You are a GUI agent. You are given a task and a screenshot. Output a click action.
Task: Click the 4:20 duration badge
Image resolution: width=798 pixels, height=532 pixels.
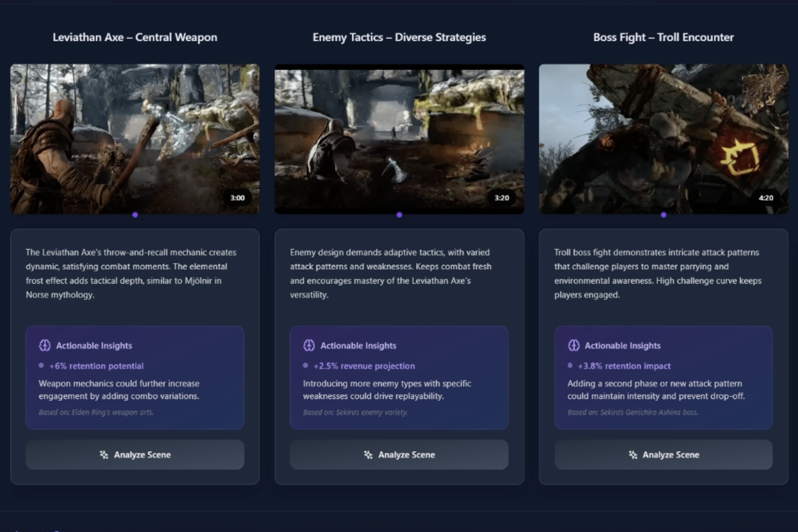point(766,198)
